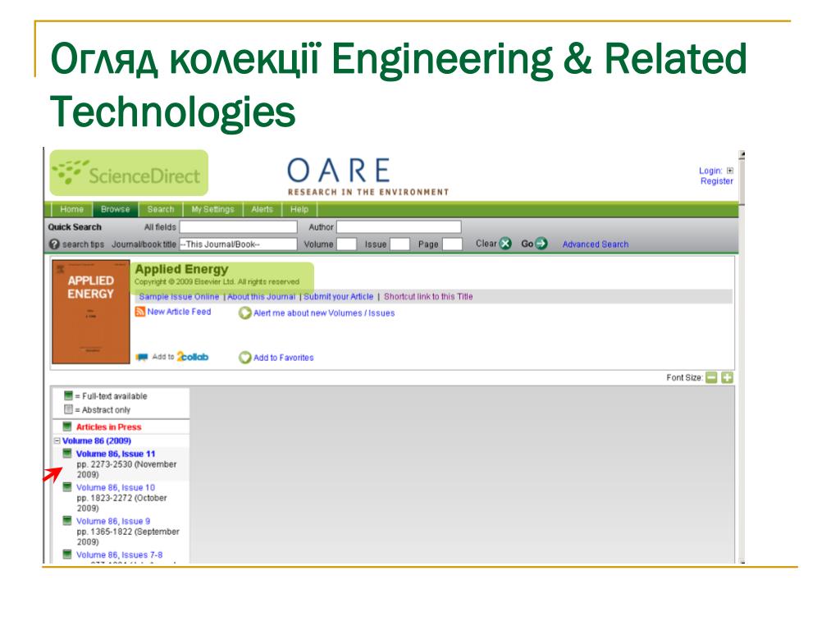840x630 pixels.
Task: Click the Applied Energy cover thumbnail
Action: pos(90,312)
